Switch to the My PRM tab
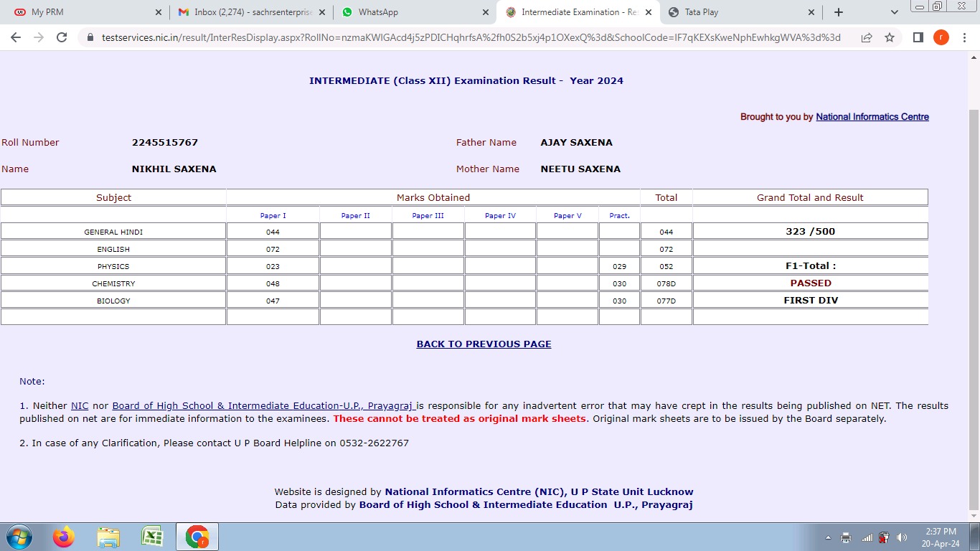Viewport: 980px width, 551px height. click(x=85, y=12)
